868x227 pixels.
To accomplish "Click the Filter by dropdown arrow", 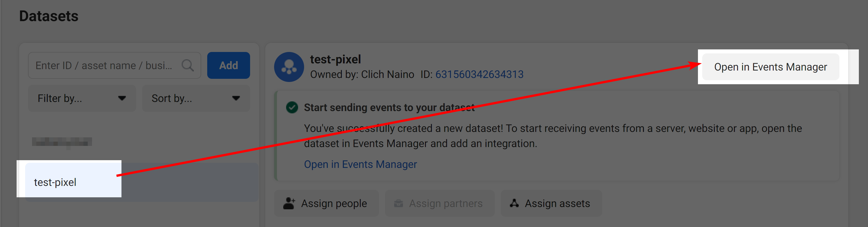I will 122,98.
